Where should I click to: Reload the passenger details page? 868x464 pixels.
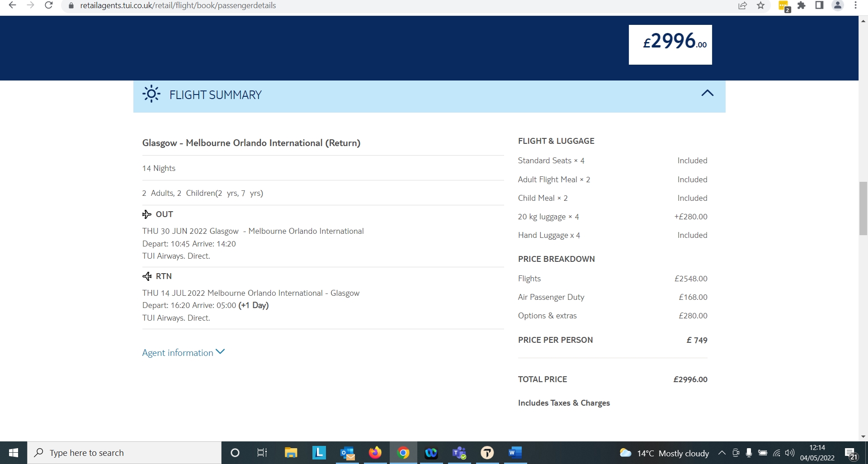(49, 5)
